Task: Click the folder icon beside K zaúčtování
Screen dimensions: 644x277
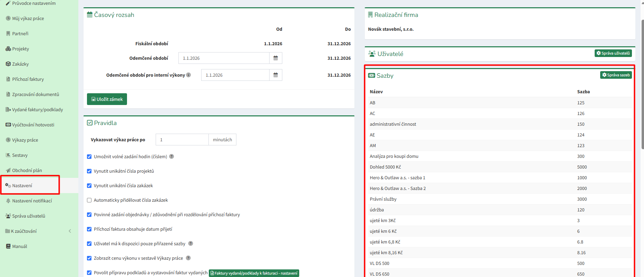Action: click(8, 231)
